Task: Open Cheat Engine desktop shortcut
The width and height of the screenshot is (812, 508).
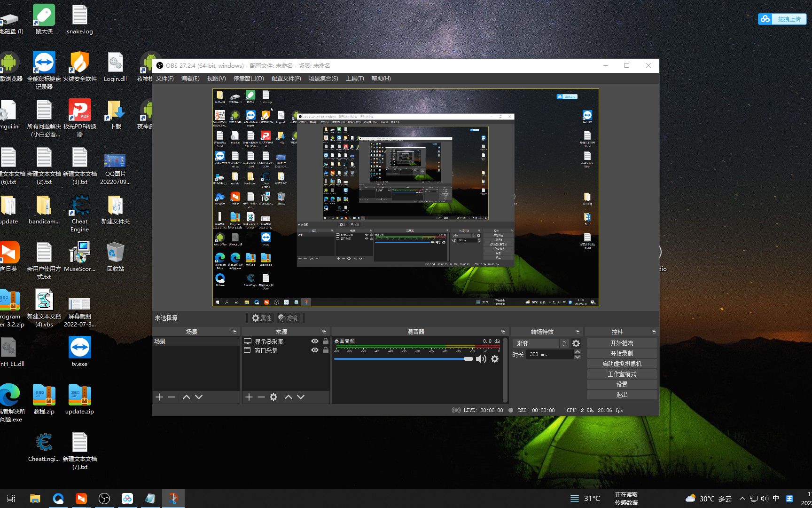Action: tap(79, 214)
